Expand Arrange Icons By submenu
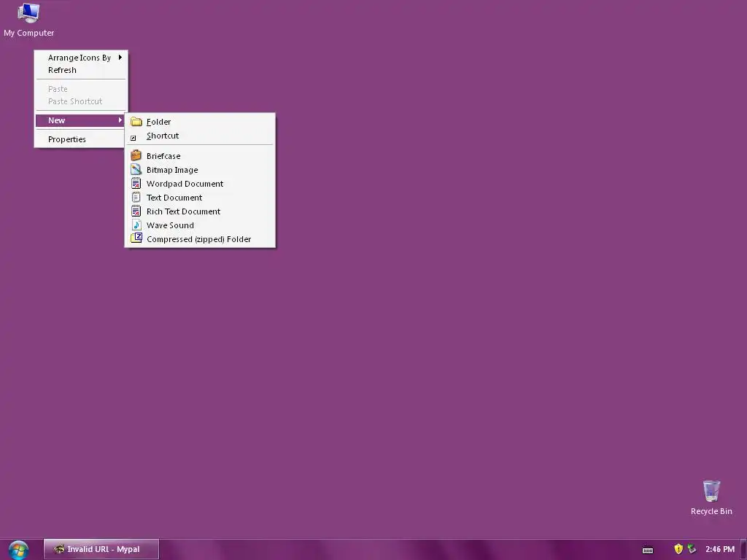This screenshot has width=747, height=560. coord(81,58)
